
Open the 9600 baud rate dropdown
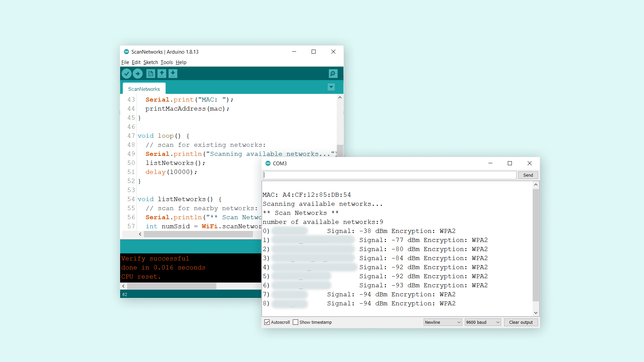pyautogui.click(x=483, y=322)
